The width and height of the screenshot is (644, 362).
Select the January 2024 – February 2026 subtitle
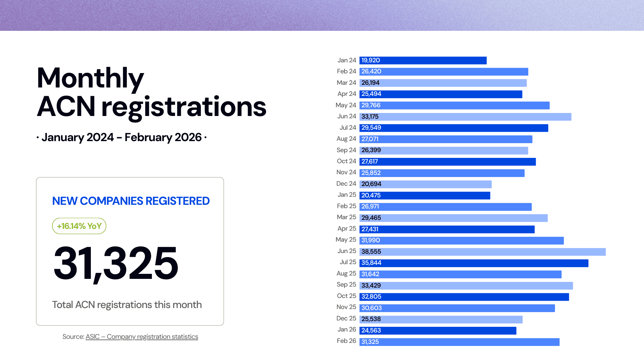click(x=121, y=137)
